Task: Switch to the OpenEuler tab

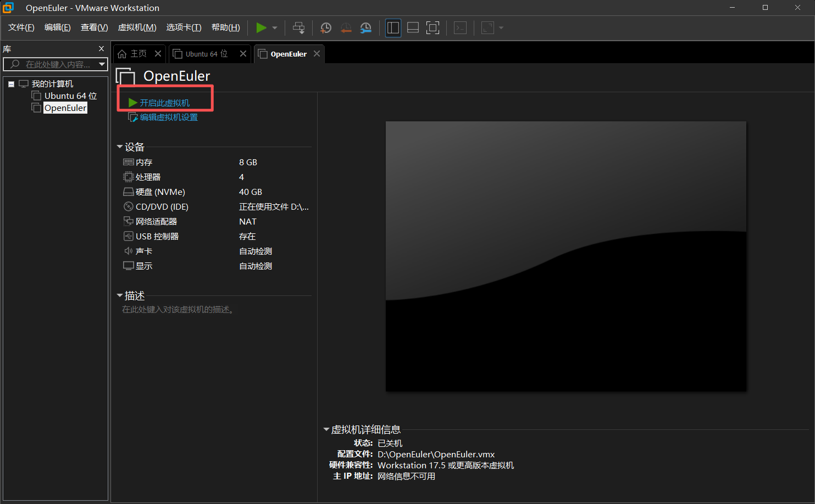Action: (289, 54)
